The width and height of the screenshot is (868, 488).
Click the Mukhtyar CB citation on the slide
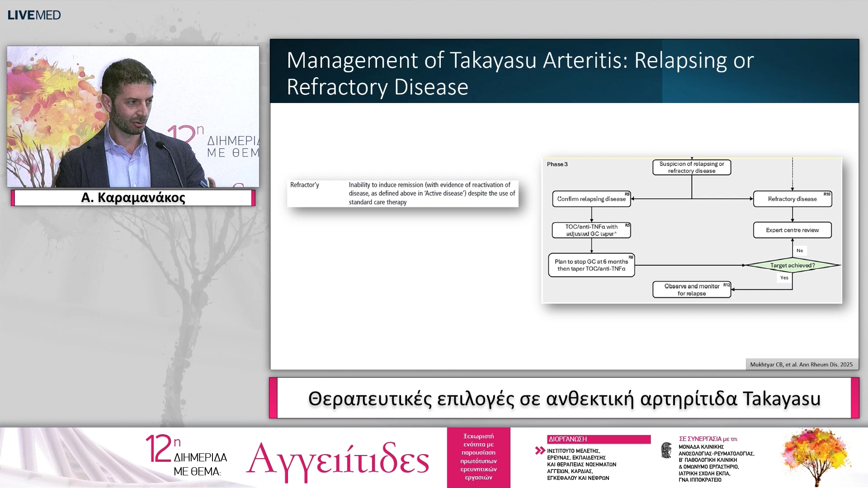pyautogui.click(x=801, y=365)
